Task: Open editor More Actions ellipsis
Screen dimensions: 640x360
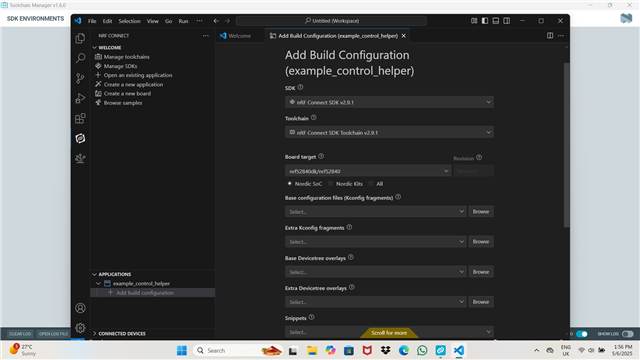Action: (x=561, y=36)
